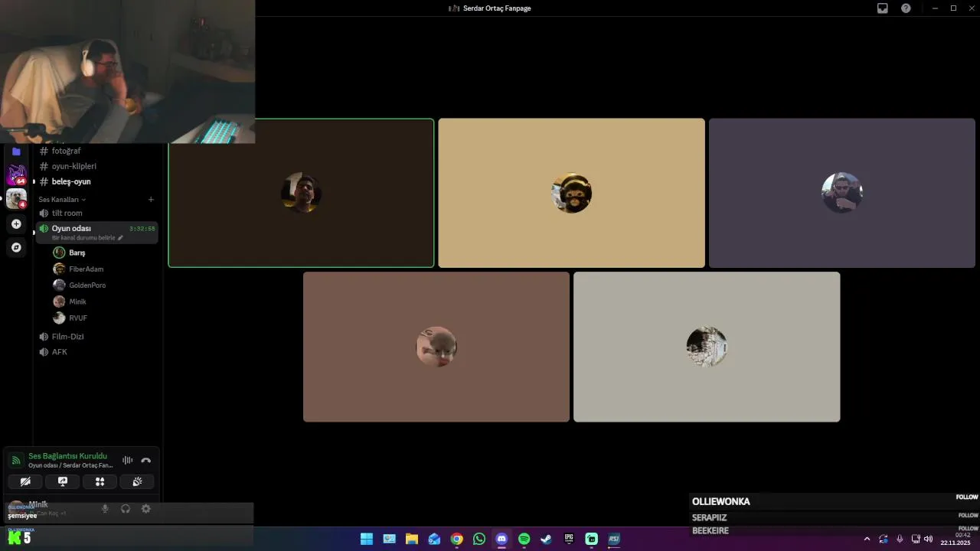Edit channel status pencil under Oyun odası

[120, 238]
